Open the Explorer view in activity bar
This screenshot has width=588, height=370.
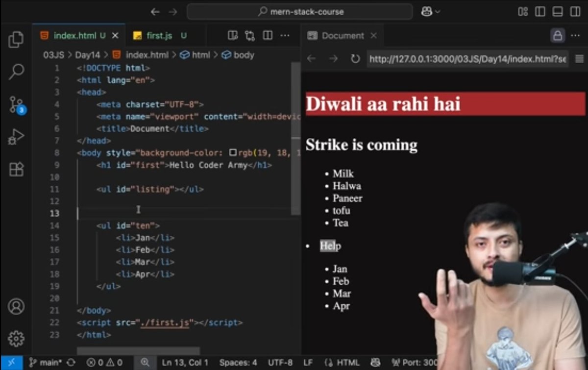pyautogui.click(x=16, y=39)
